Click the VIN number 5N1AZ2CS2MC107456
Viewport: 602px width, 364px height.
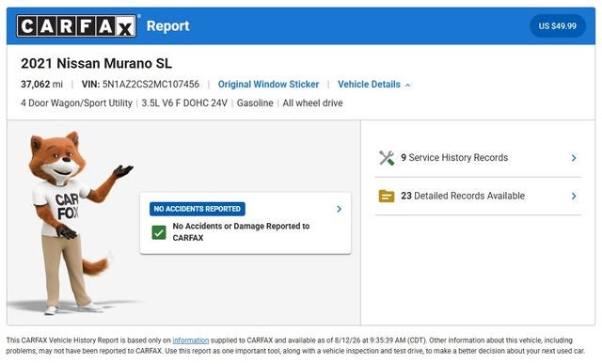click(x=150, y=84)
